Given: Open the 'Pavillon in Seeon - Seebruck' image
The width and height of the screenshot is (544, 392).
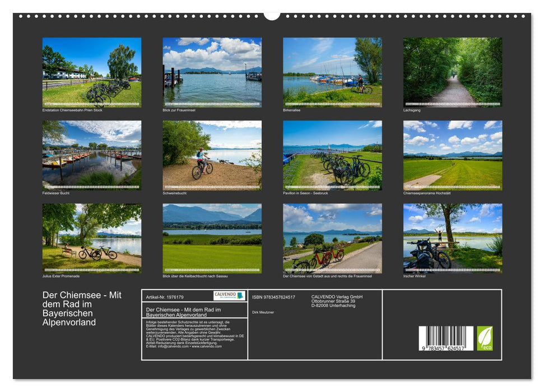Looking at the screenshot, I should pyautogui.click(x=332, y=156).
